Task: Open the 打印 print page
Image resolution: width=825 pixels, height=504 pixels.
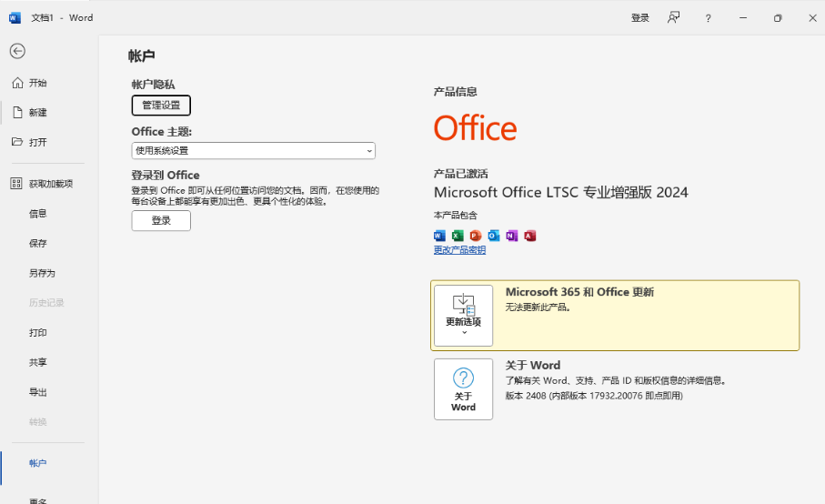Action: [38, 332]
